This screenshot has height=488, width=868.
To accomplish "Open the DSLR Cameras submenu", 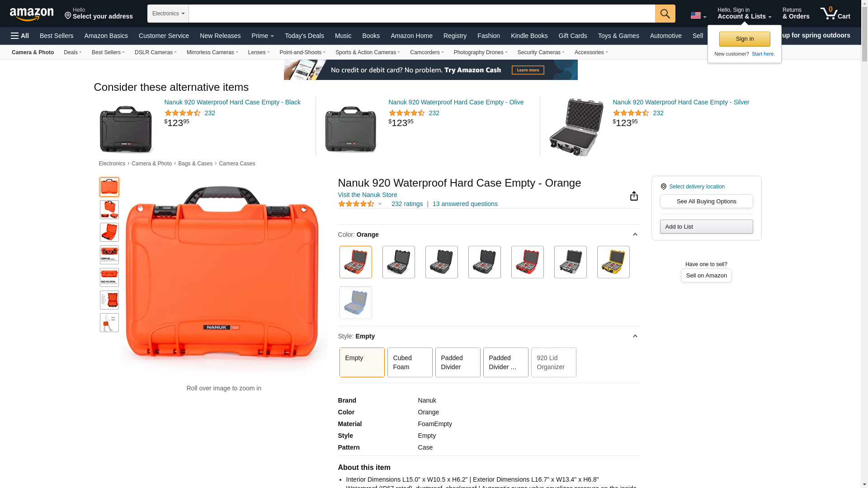I will [x=156, y=52].
